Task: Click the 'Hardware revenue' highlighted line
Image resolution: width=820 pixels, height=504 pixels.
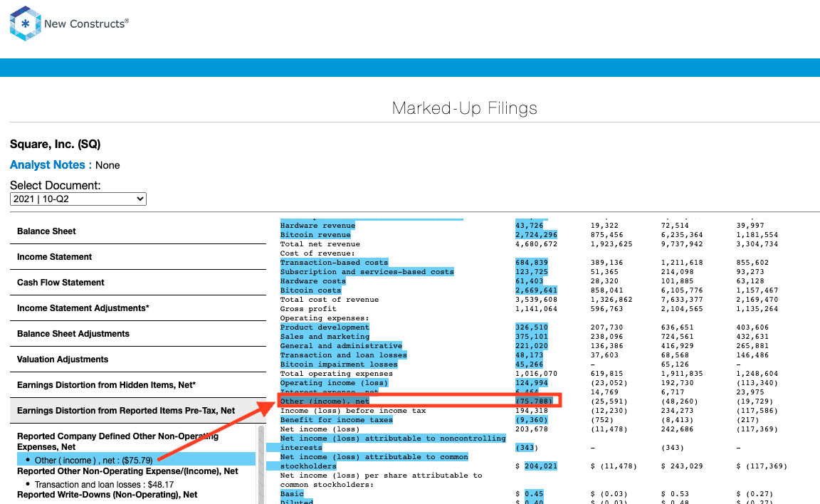Action: 317,226
